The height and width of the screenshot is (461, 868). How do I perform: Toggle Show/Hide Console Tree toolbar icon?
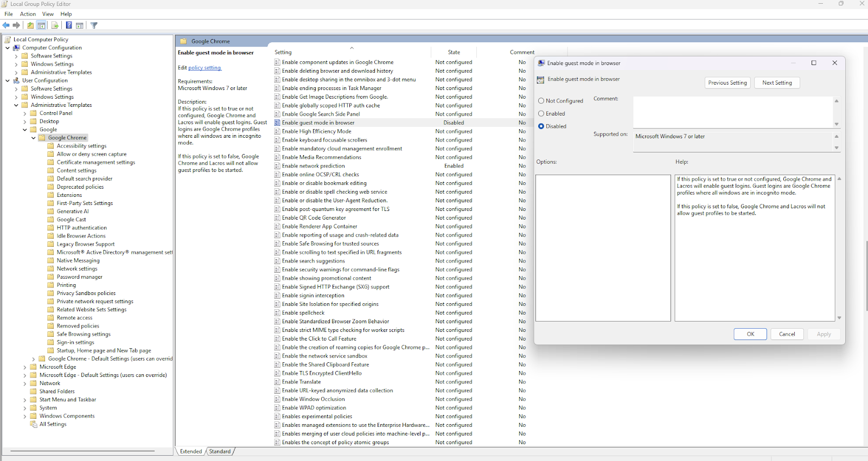(x=41, y=25)
